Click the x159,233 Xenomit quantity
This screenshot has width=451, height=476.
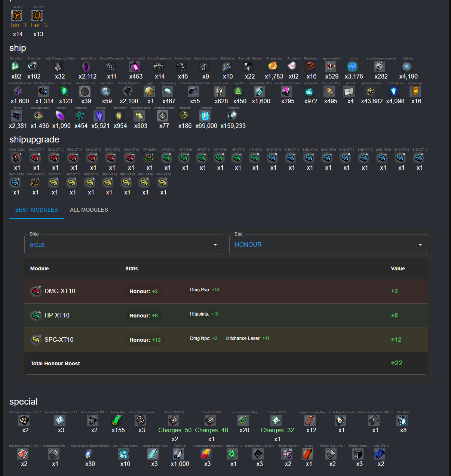(233, 126)
